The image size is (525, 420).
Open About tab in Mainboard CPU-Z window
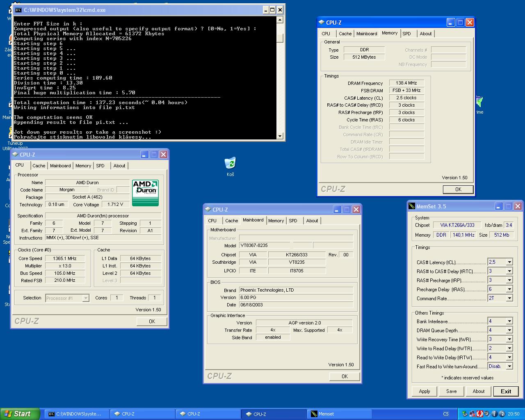tap(312, 221)
